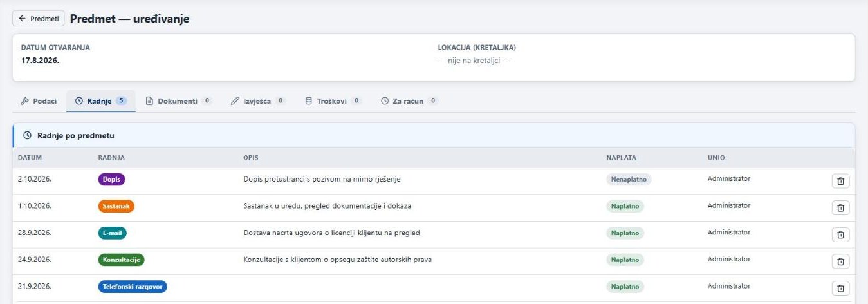The width and height of the screenshot is (868, 304).
Task: Click trash icon on Telefonski razgovor row
Action: (x=840, y=288)
